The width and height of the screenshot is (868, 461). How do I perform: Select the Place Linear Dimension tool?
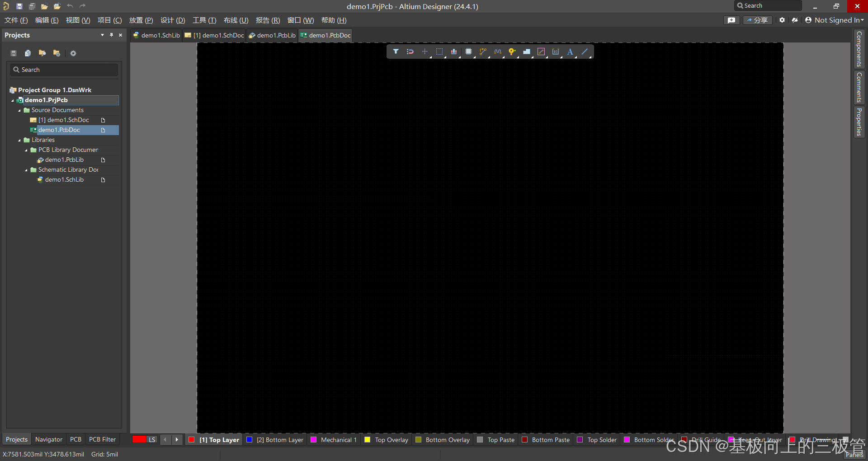556,52
